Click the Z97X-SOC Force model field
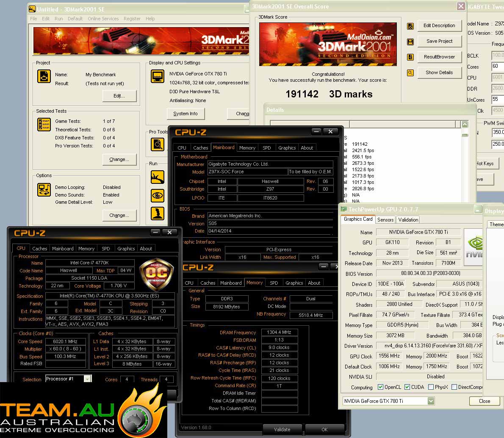Viewport: 504px width, 438px height. (x=247, y=172)
